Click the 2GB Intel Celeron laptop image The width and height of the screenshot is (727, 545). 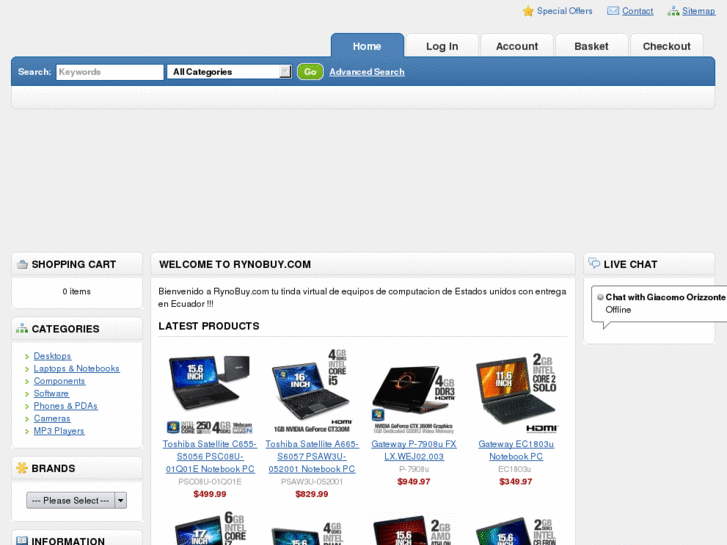[x=516, y=530]
